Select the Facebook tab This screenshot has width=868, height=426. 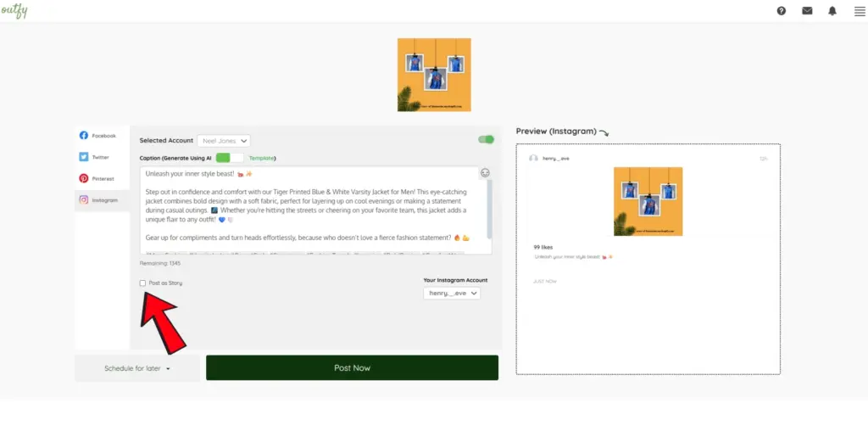[x=102, y=136]
